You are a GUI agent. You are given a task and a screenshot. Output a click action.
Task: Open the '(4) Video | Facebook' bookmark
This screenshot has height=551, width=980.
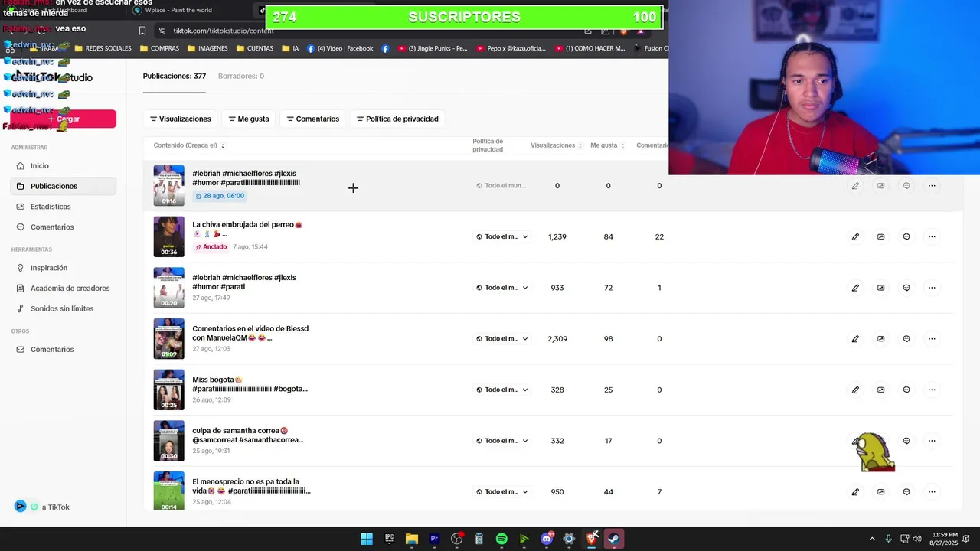[x=340, y=48]
